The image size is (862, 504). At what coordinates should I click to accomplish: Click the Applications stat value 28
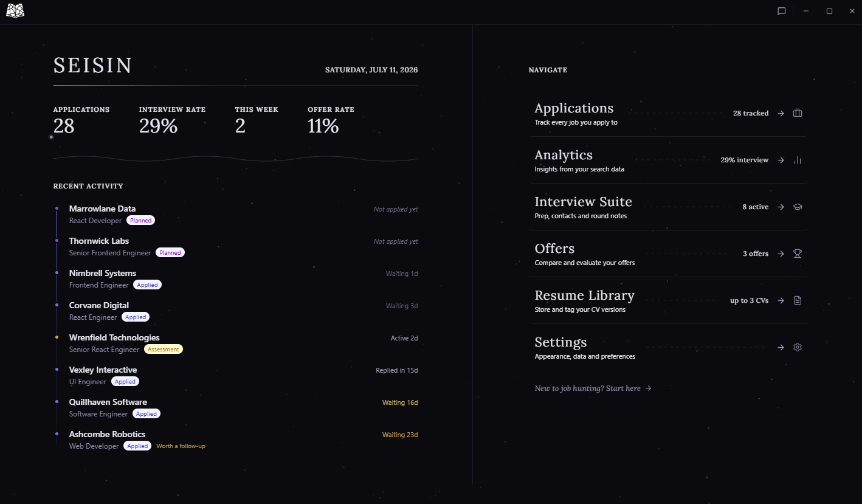64,126
